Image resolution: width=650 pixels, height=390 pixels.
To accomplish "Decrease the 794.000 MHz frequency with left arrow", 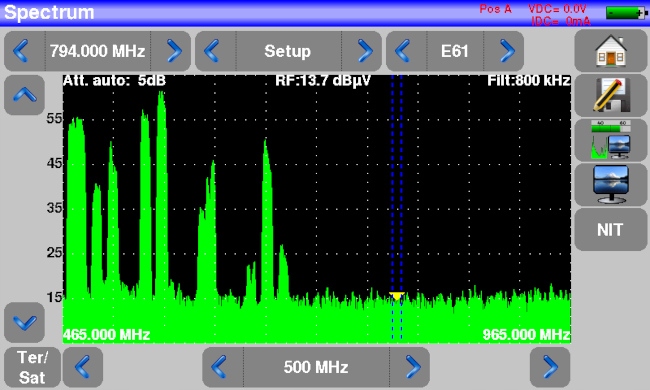I will (24, 51).
